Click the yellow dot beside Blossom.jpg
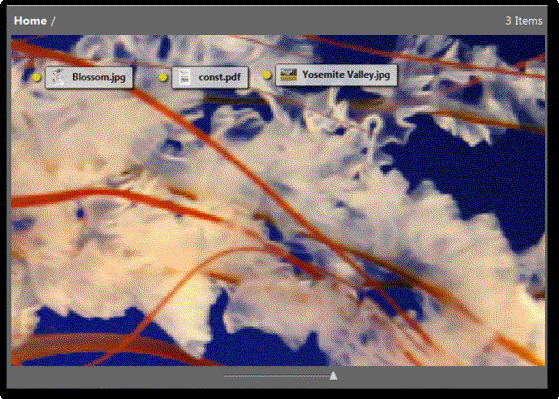The height and width of the screenshot is (399, 559). click(36, 77)
